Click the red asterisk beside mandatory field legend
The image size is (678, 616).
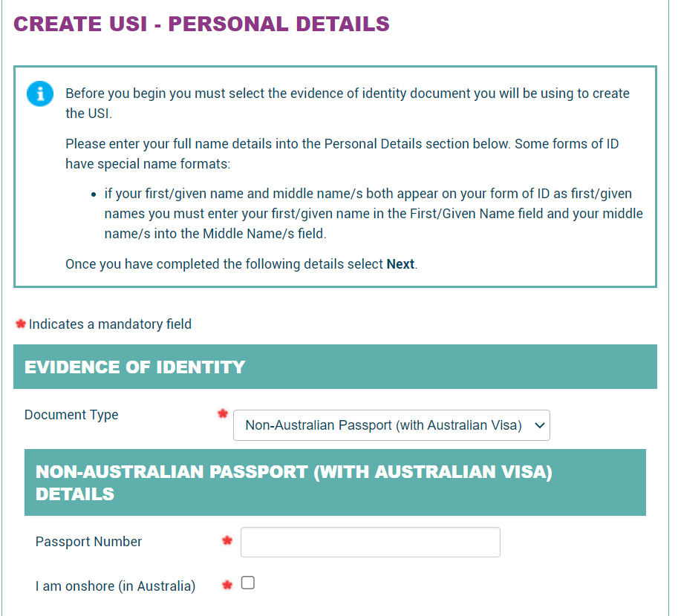coord(21,324)
